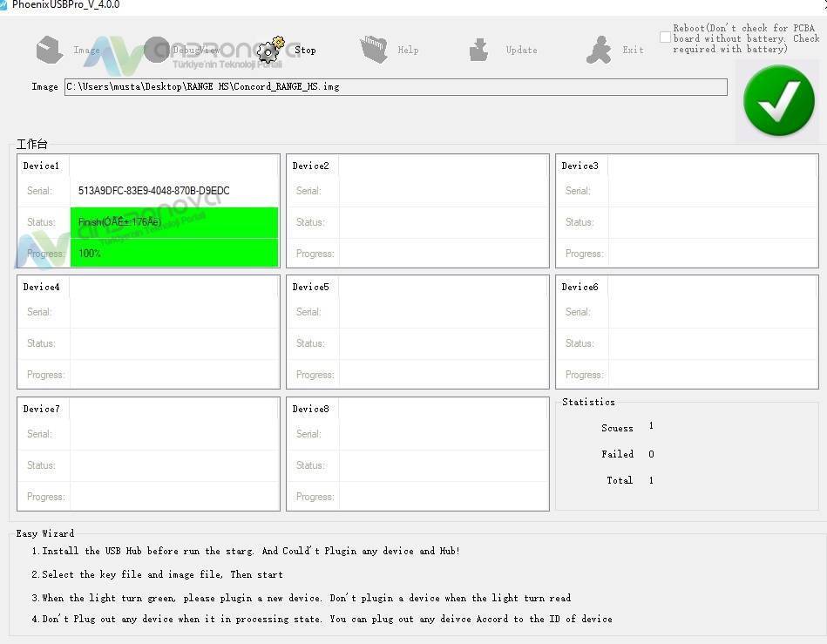This screenshot has width=827, height=644.
Task: Click the Device4 header label
Action: [x=41, y=287]
